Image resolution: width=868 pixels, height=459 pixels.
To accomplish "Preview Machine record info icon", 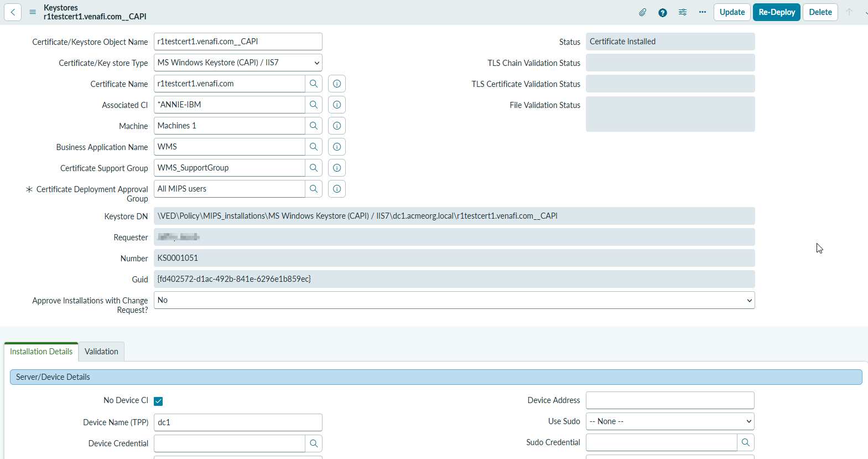I will click(337, 126).
